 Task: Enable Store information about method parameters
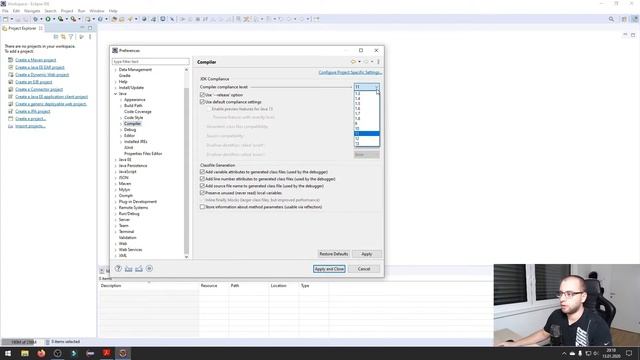[x=202, y=207]
